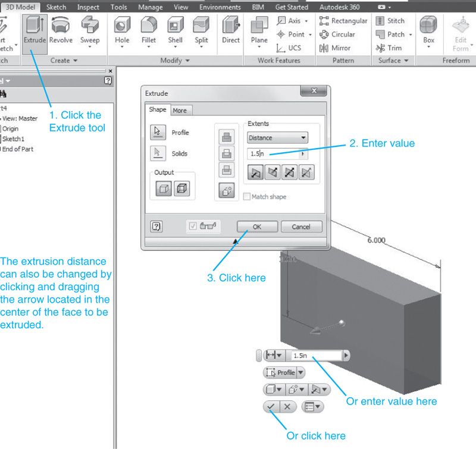Click the mini-toolbar grip handle
Image resolution: width=476 pixels, height=449 pixels.
pos(259,356)
